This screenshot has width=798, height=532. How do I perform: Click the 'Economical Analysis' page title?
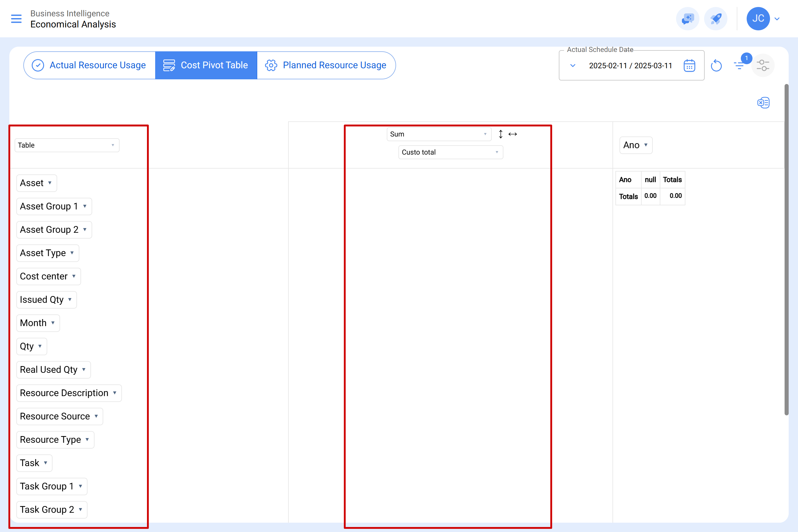coord(73,24)
